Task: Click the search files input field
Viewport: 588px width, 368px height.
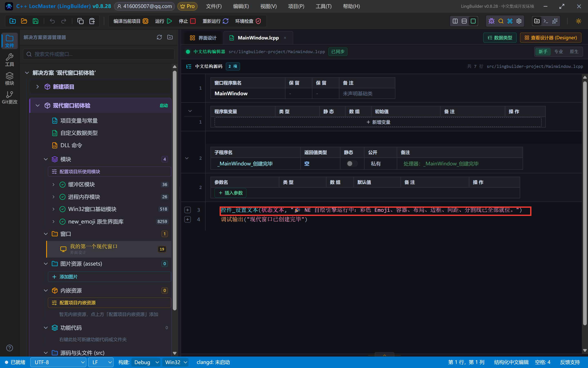Action: pos(98,54)
